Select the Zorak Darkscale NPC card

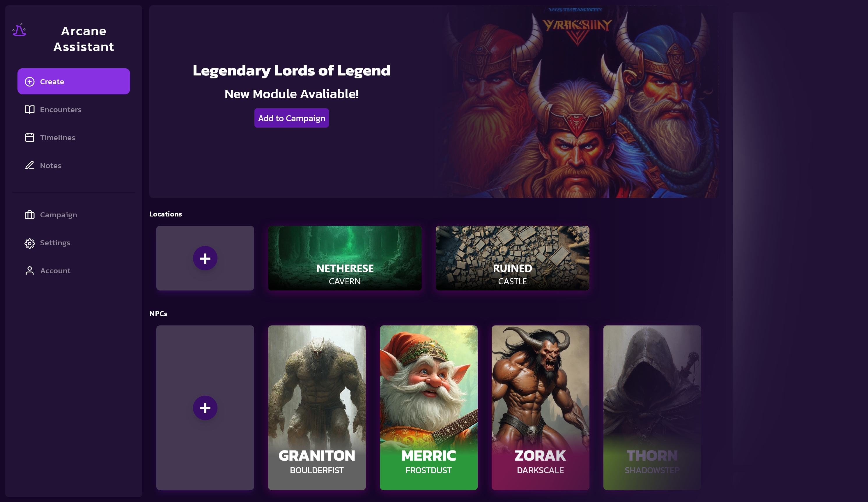[541, 408]
